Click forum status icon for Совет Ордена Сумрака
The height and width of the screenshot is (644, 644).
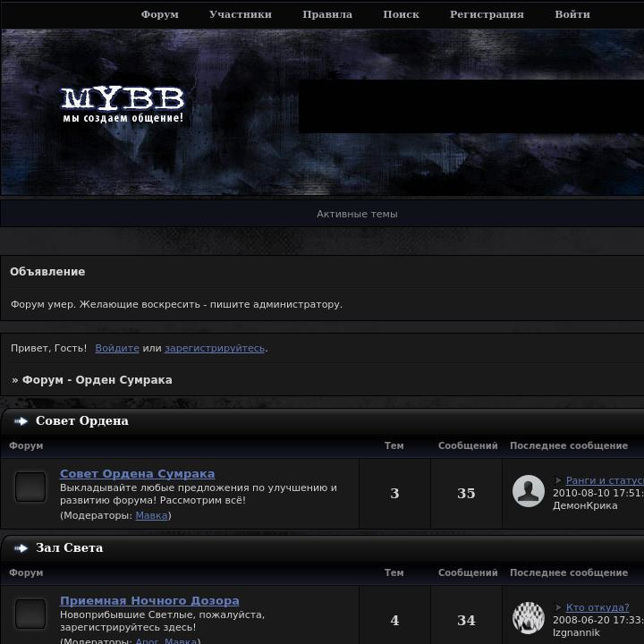[x=30, y=487]
